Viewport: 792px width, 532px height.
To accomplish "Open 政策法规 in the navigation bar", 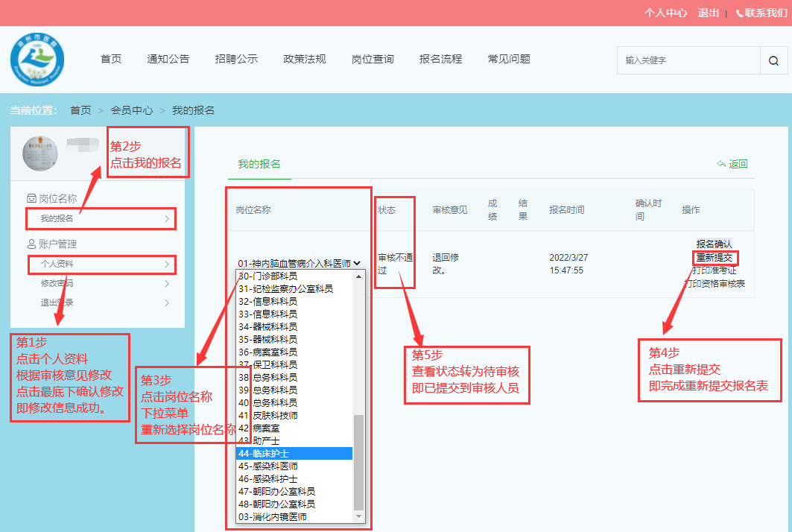I will (x=305, y=59).
